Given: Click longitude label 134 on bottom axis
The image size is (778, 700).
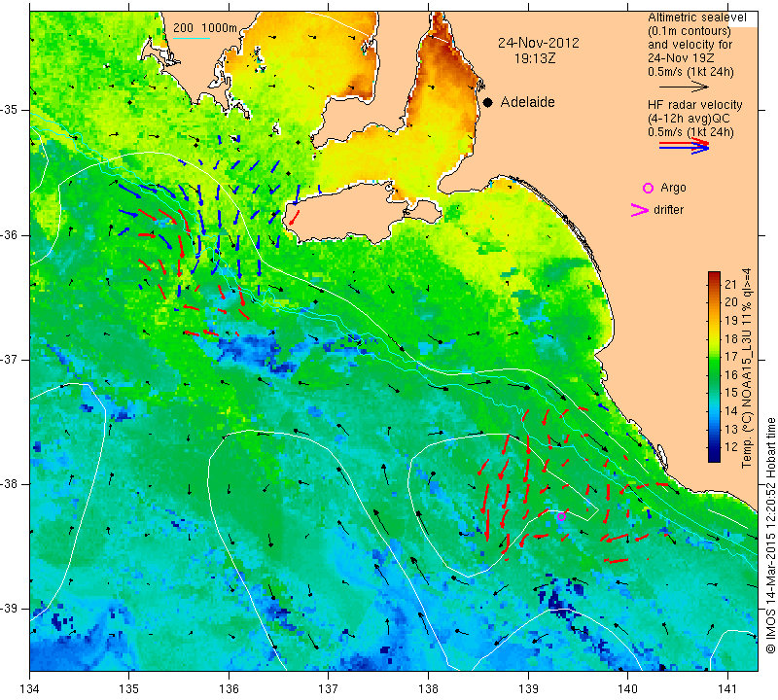Looking at the screenshot, I should point(30,689).
